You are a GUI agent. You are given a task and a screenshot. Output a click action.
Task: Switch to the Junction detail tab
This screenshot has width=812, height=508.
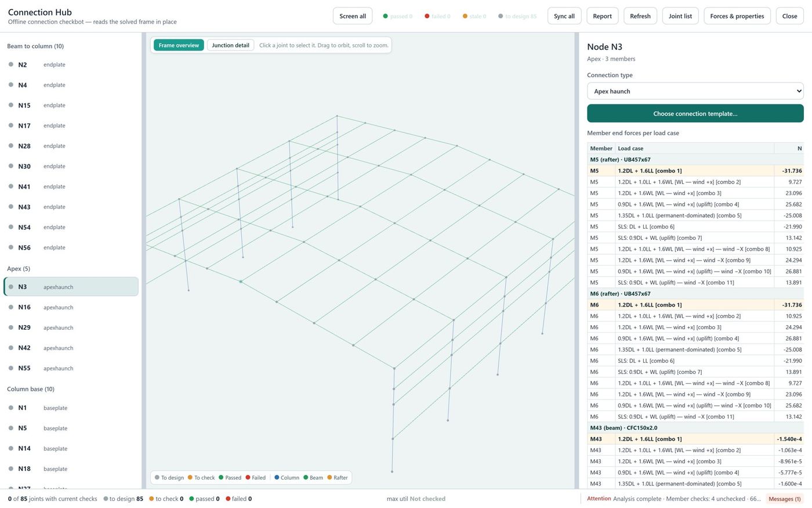tap(230, 45)
